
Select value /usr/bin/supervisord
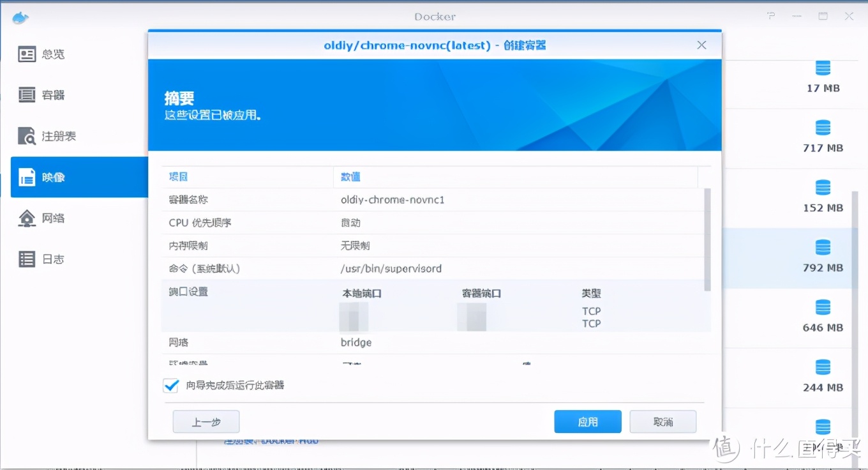coord(391,269)
